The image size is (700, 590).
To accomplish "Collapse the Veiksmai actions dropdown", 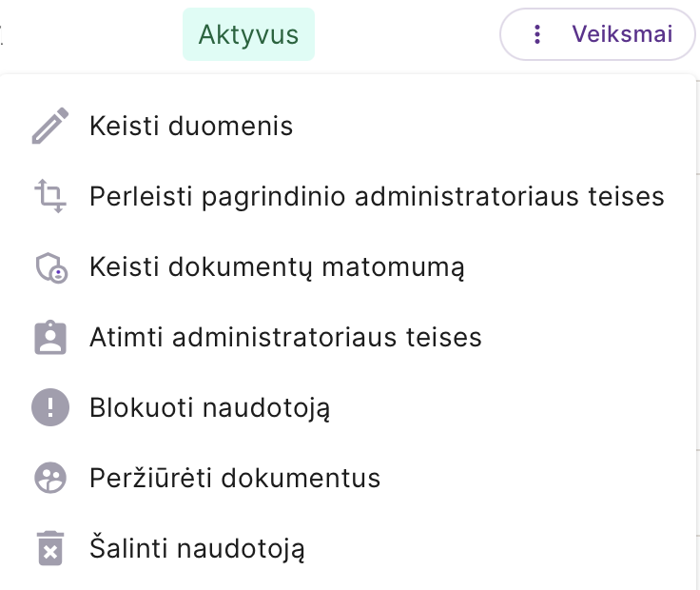I will click(x=597, y=34).
